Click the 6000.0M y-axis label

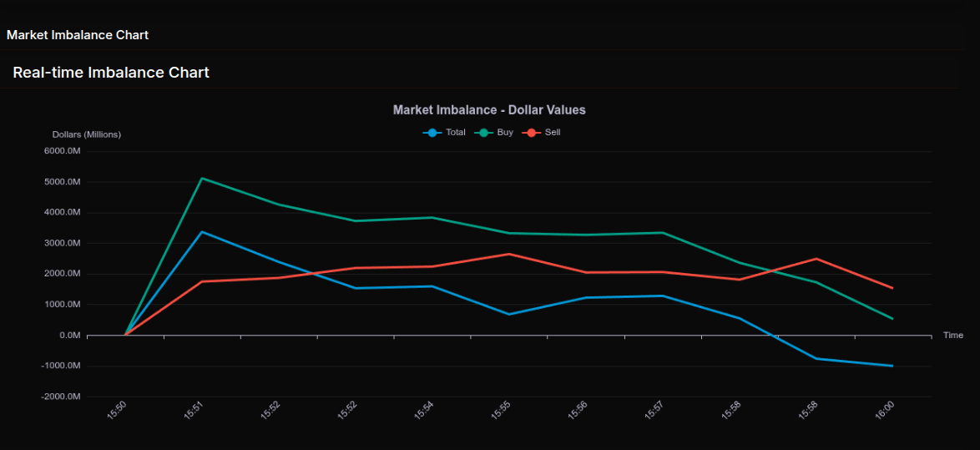(63, 151)
